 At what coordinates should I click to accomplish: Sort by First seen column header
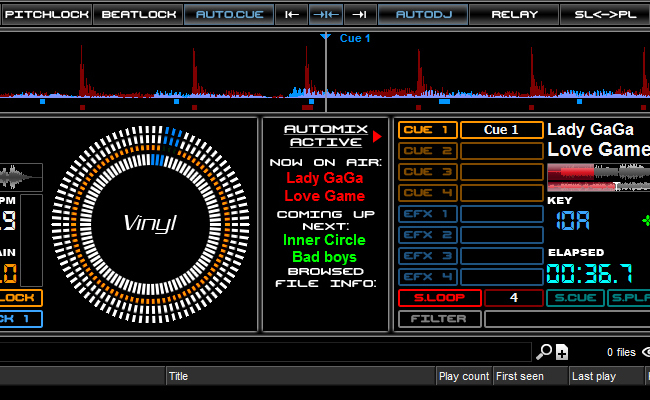click(x=531, y=376)
